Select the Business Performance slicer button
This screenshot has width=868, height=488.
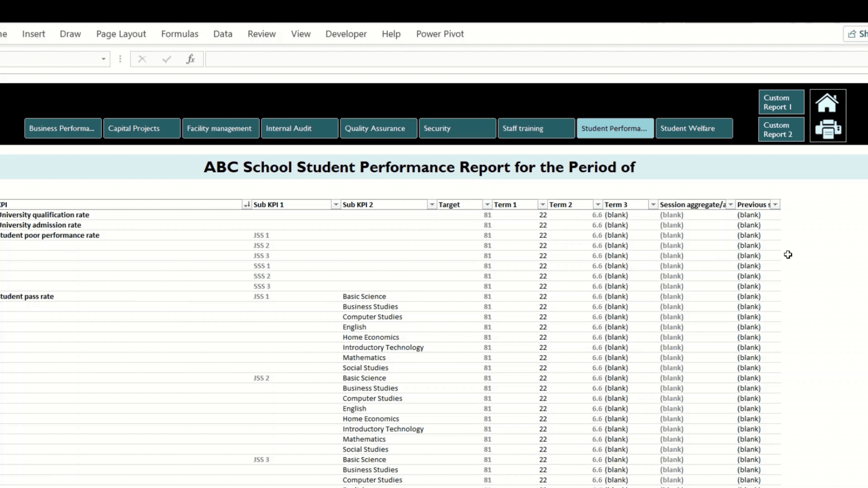63,128
